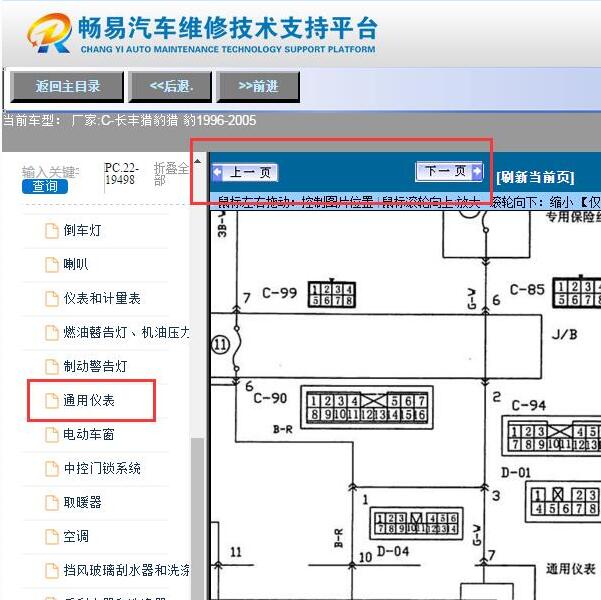This screenshot has width=601, height=600.
Task: Click document icon beside 制动警告灯
Action: [52, 367]
